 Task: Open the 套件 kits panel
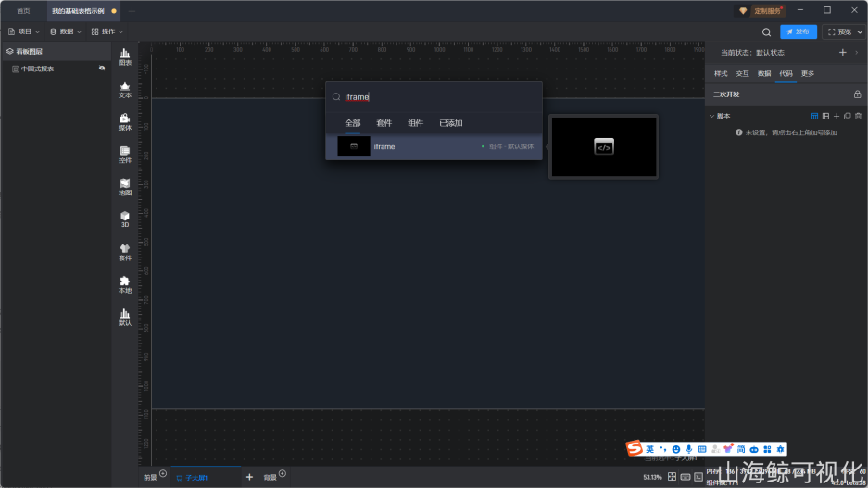[x=125, y=252]
